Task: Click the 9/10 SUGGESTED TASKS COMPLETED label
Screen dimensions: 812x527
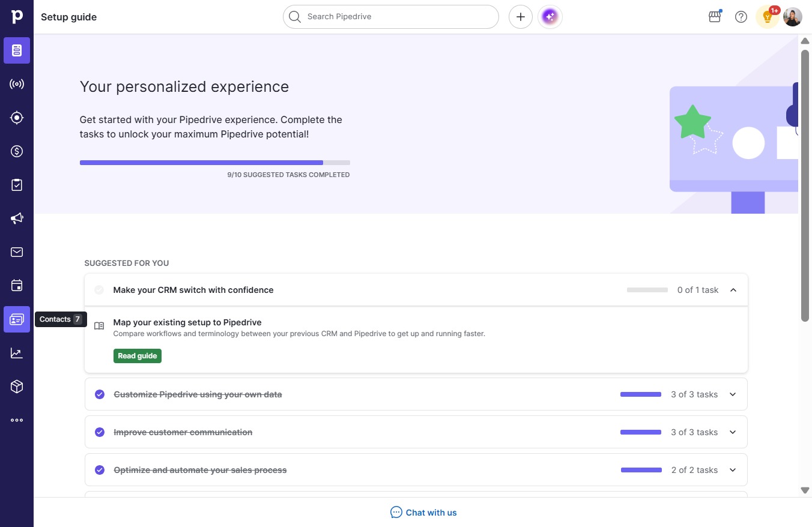Action: tap(288, 175)
